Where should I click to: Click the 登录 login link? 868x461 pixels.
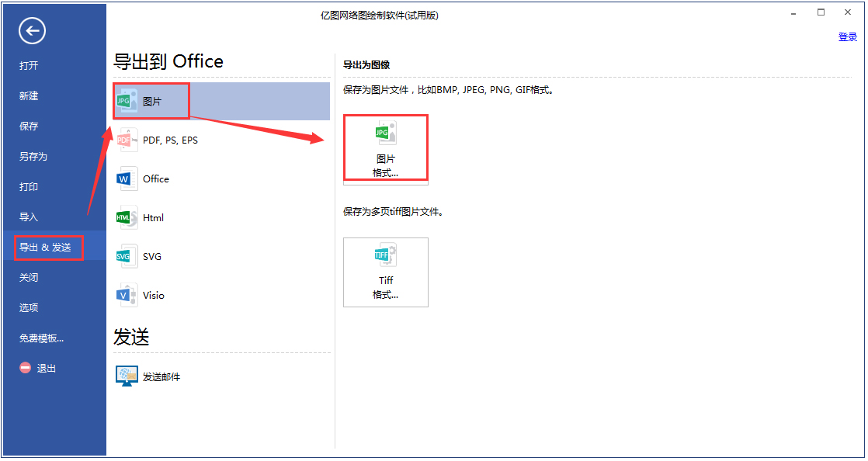tap(847, 36)
